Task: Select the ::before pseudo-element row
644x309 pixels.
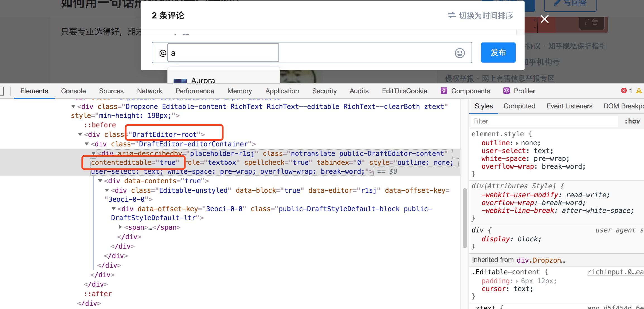Action: click(100, 125)
